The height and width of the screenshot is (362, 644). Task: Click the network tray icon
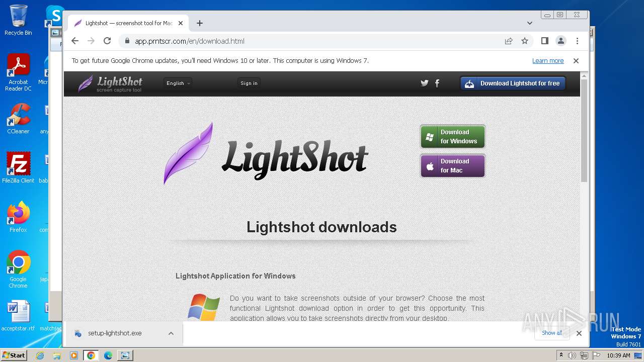[x=584, y=355]
